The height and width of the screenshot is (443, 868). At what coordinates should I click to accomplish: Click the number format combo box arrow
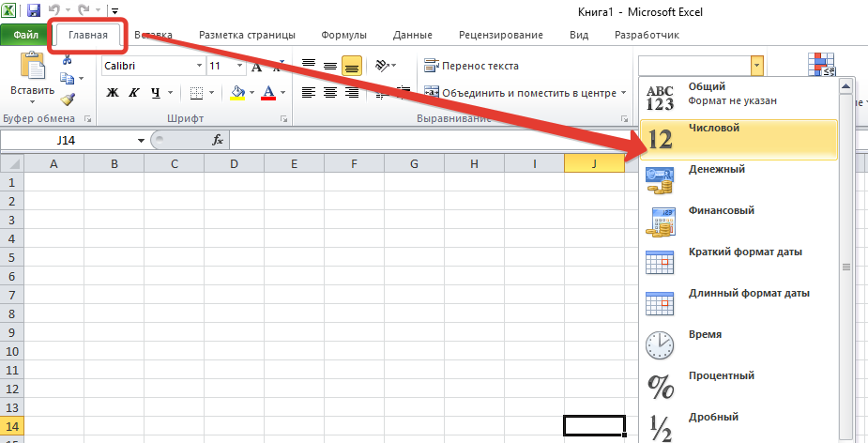pos(757,66)
